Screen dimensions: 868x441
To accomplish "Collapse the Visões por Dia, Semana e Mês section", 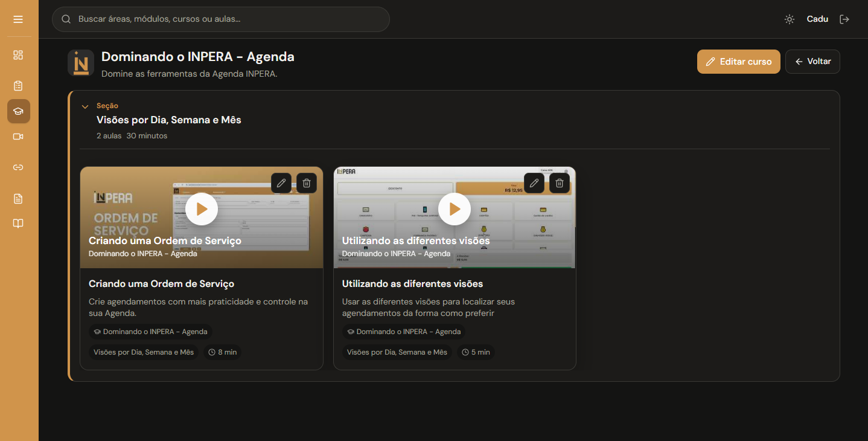I will tap(85, 107).
